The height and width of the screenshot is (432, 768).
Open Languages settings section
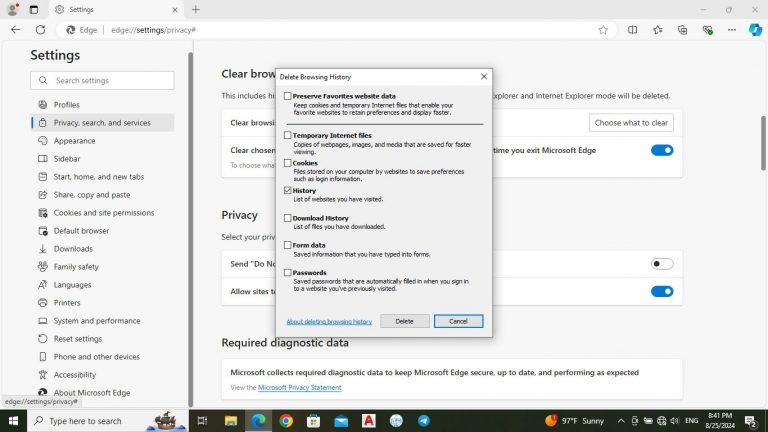[102, 285]
